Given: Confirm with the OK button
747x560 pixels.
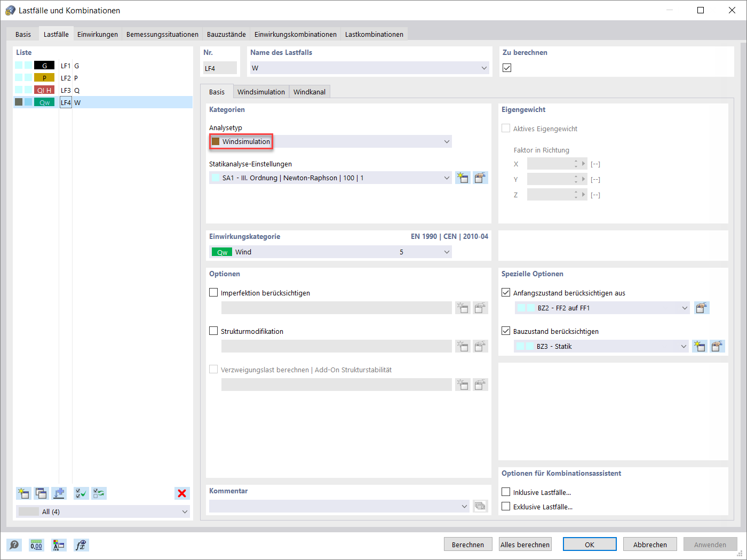Looking at the screenshot, I should coord(590,545).
